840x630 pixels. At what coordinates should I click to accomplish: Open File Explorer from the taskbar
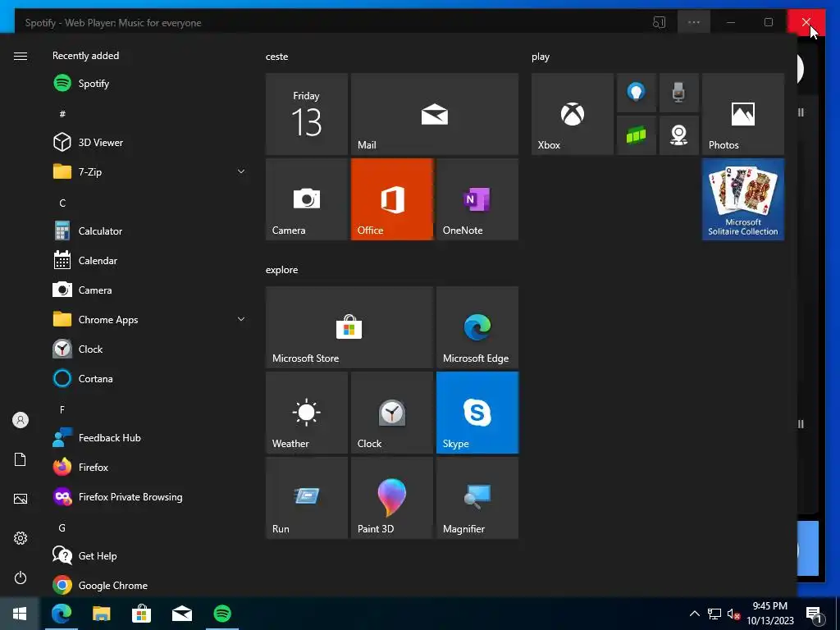pos(101,614)
